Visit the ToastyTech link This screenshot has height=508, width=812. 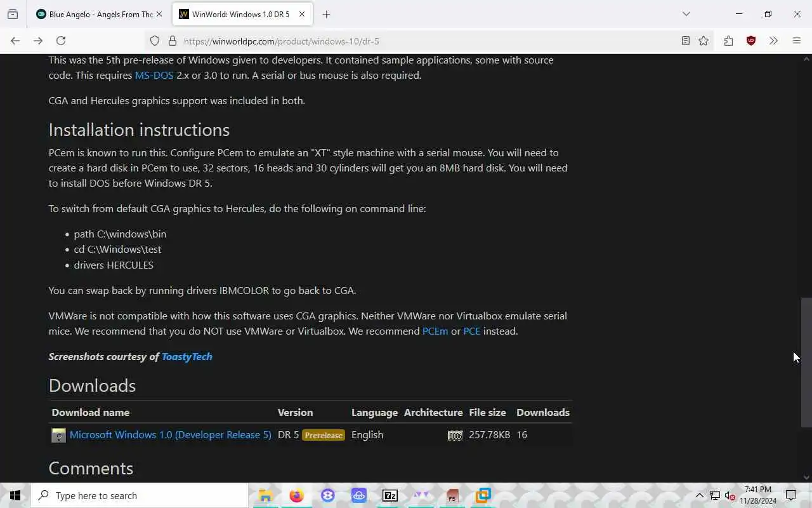tap(187, 356)
